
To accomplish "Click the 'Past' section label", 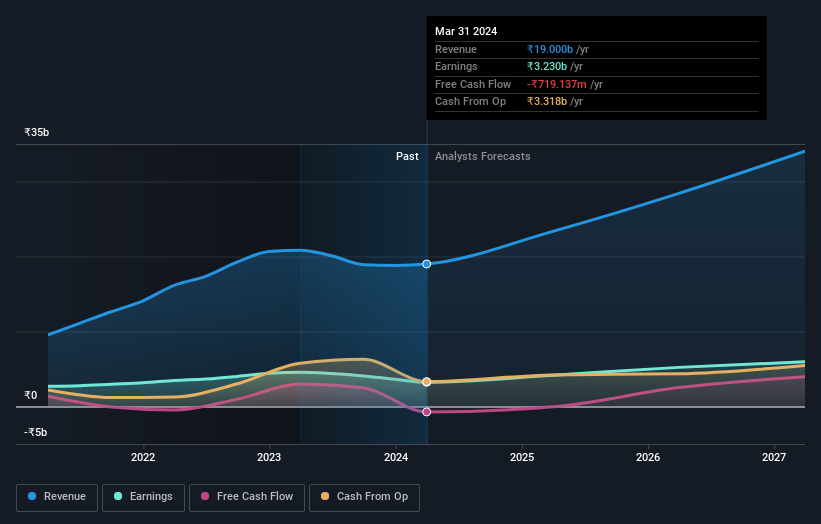I will coord(407,156).
